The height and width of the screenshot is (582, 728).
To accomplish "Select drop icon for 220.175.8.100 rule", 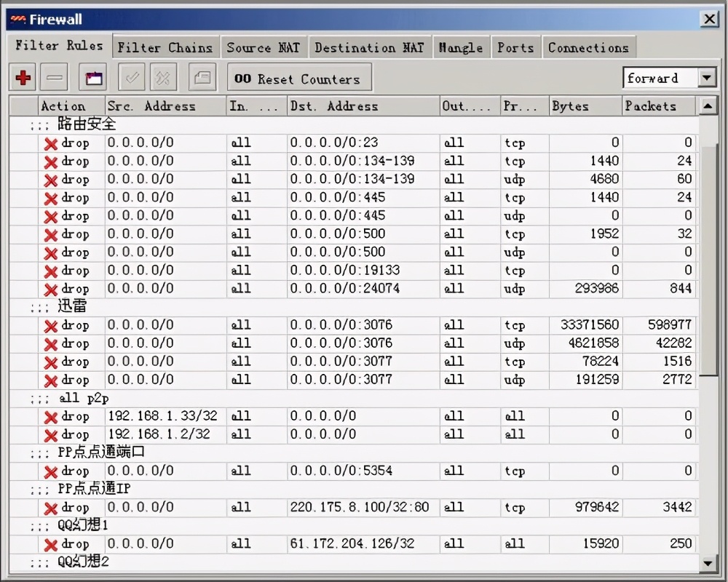I will (51, 508).
